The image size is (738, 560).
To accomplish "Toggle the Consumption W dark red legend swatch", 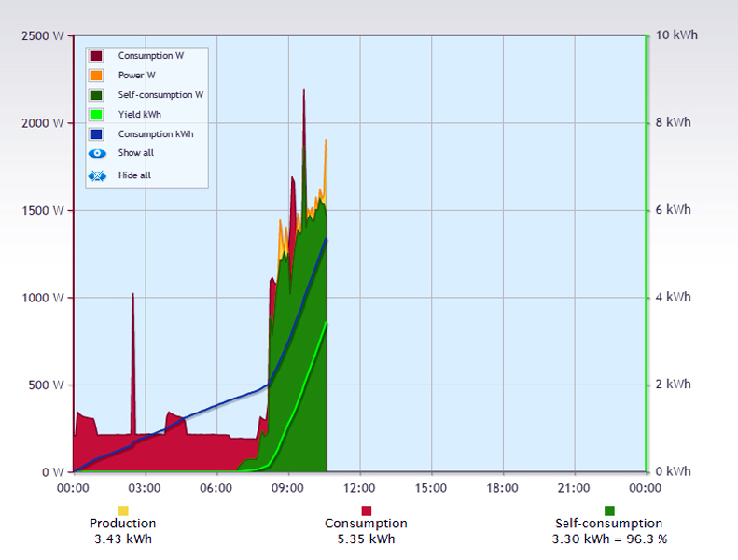I will click(x=96, y=56).
